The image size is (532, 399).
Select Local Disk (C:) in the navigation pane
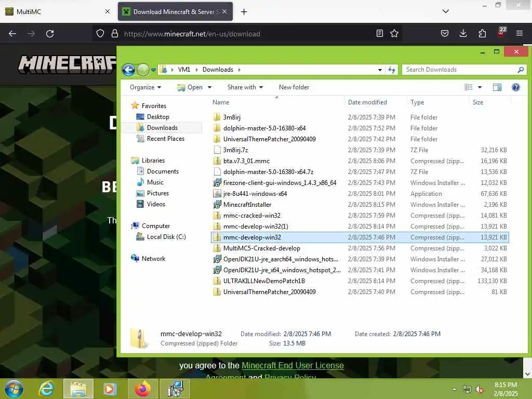pos(166,237)
